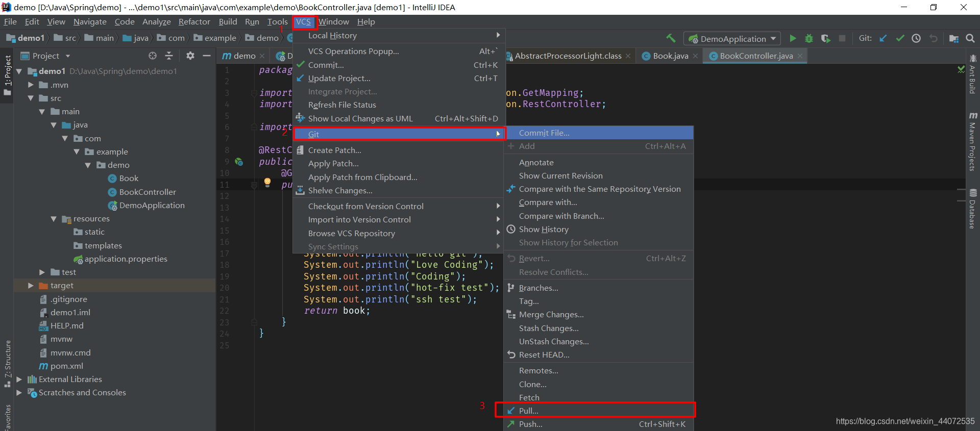Select Push... in Git submenu

point(598,424)
